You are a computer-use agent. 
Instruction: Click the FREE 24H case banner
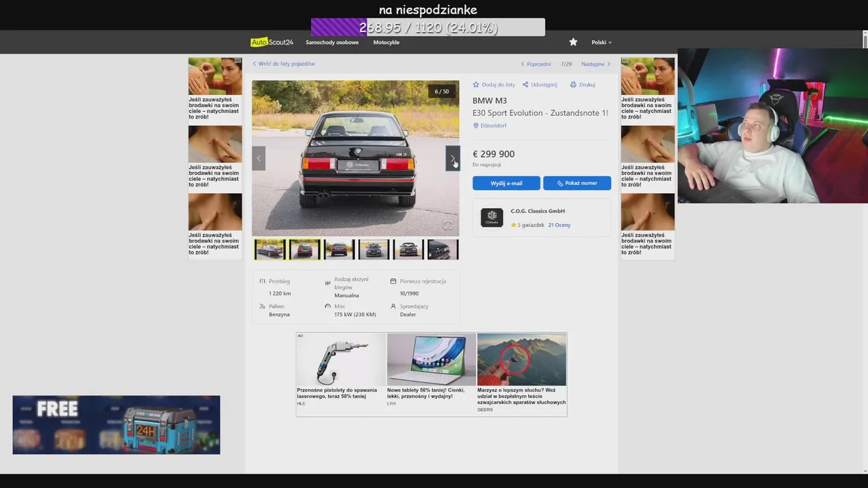coord(116,425)
